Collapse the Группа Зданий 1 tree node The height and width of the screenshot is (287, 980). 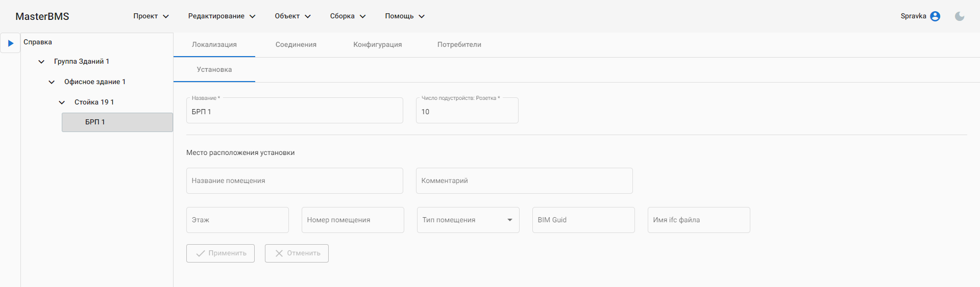click(41, 62)
